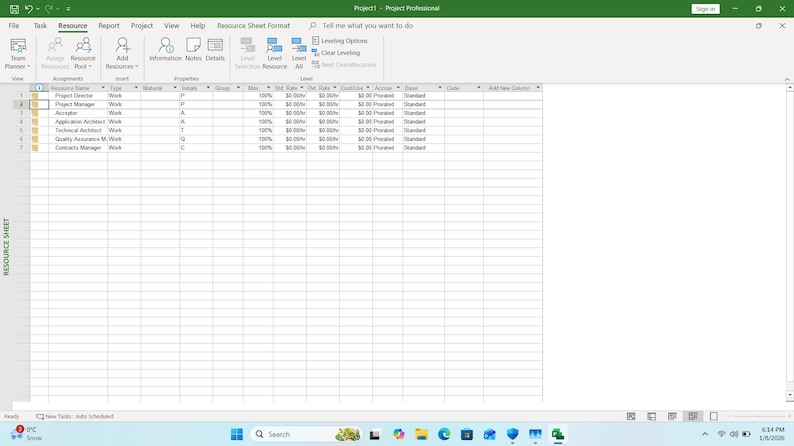Click New Tasks Auto Scheduled status item
Screen dimensions: 794x446
[74, 417]
